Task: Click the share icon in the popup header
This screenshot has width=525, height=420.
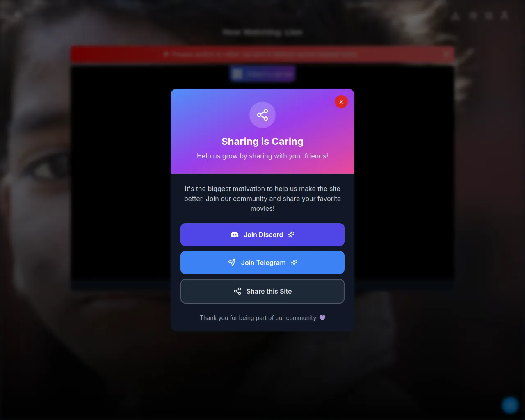Action: 262,115
